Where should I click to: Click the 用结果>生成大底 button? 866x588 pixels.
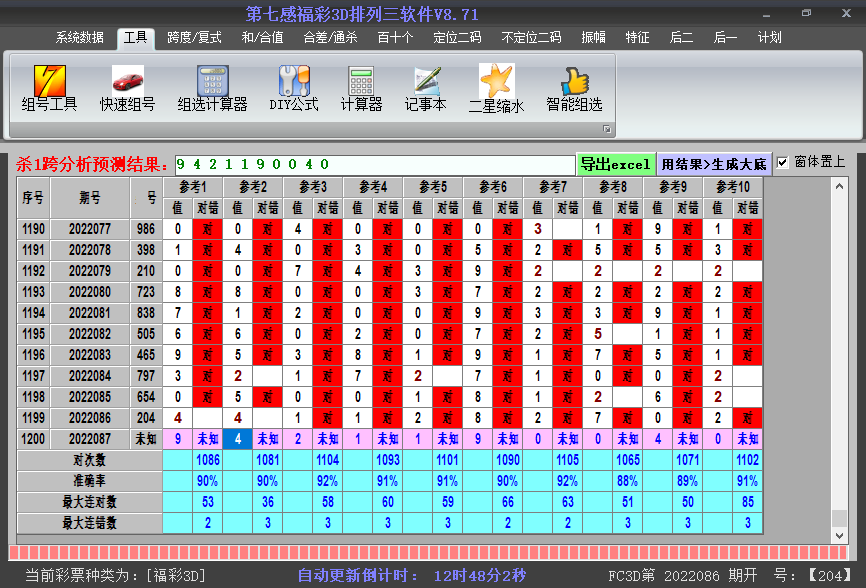click(714, 164)
